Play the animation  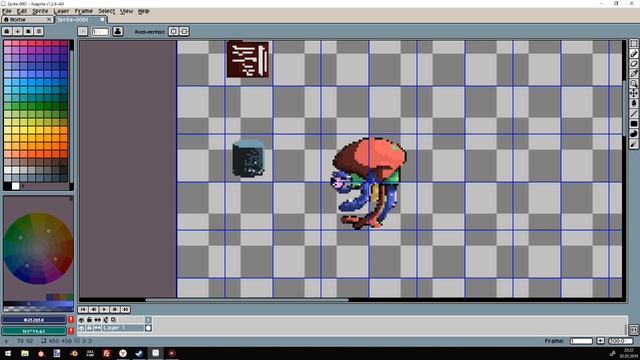tap(104, 309)
